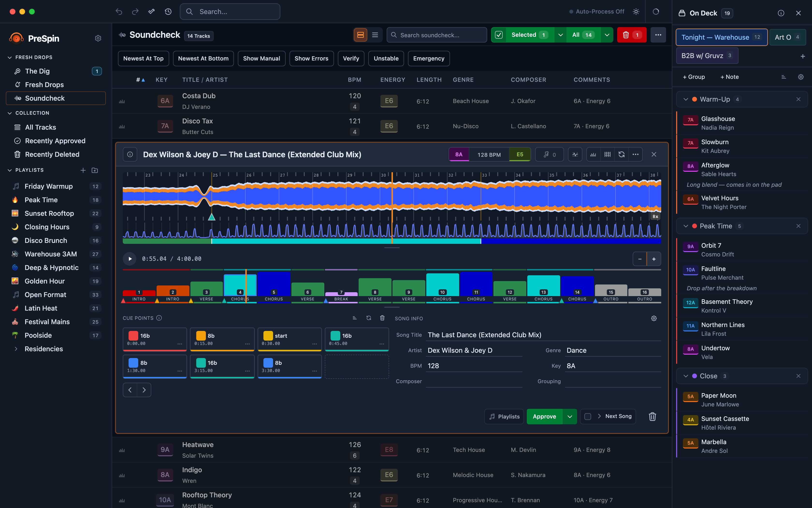
Task: Click the beat grid icon in track header
Action: click(607, 155)
